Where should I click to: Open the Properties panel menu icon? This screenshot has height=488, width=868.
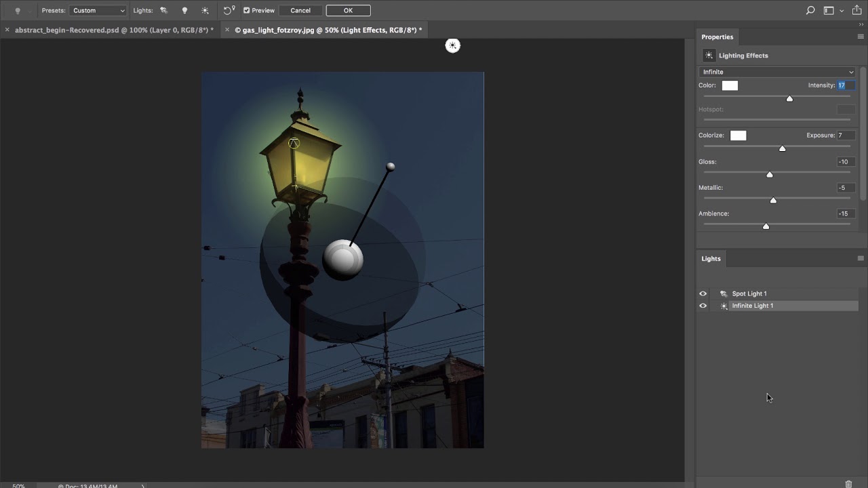pyautogui.click(x=861, y=37)
